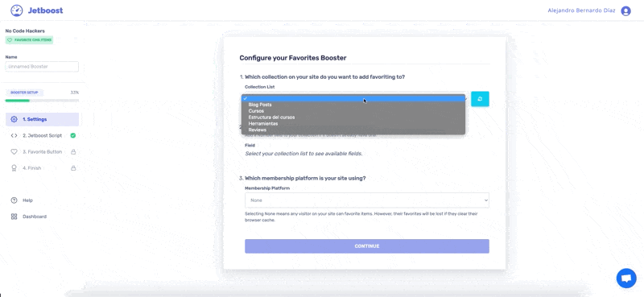
Task: Open the user profile avatar icon
Action: (625, 11)
